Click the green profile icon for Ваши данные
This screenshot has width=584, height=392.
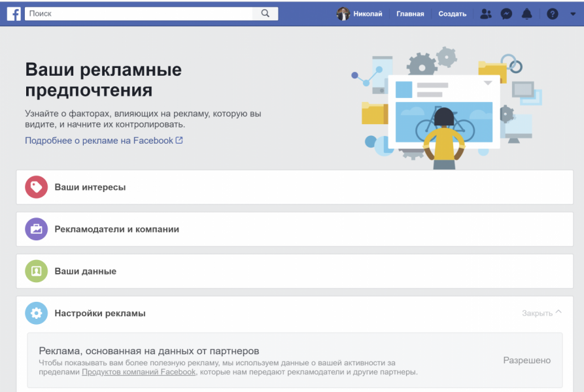point(36,270)
